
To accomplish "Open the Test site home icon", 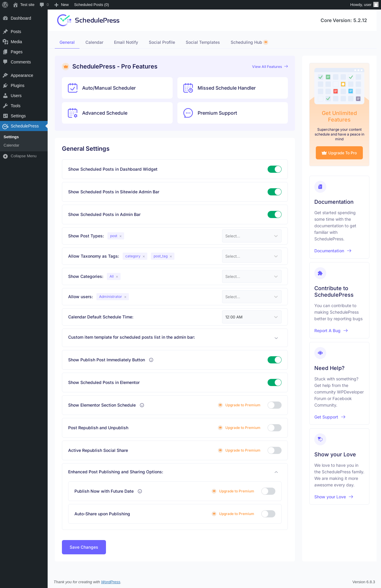I will coord(15,5).
